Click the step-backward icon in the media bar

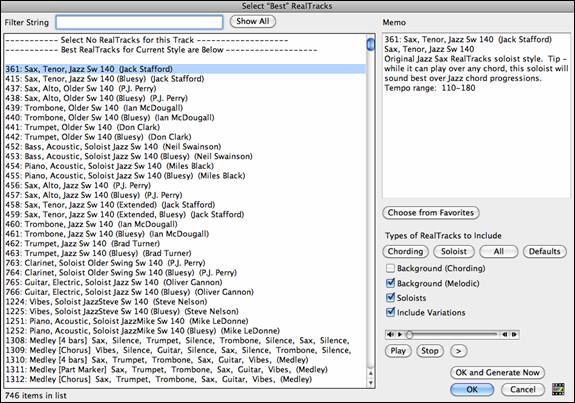(x=505, y=334)
